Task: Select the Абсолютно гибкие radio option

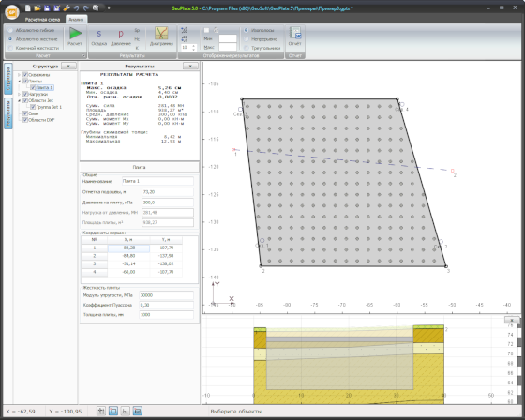Action: coord(31,30)
